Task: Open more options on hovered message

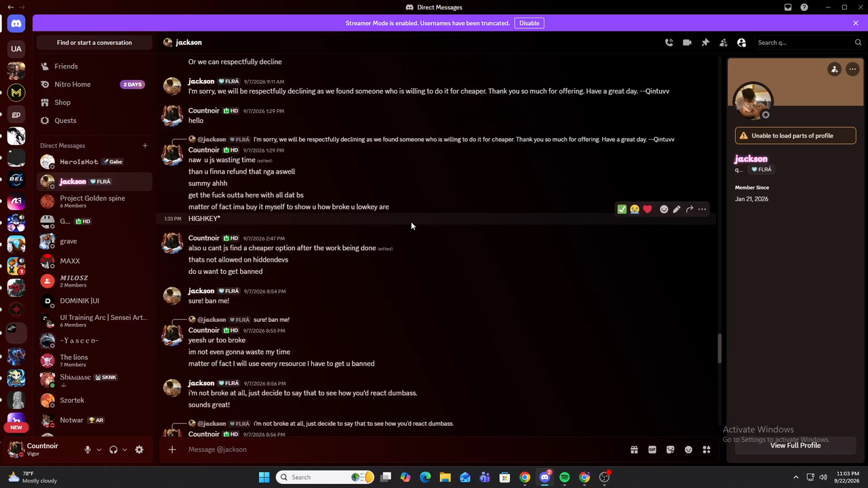Action: [x=703, y=209]
